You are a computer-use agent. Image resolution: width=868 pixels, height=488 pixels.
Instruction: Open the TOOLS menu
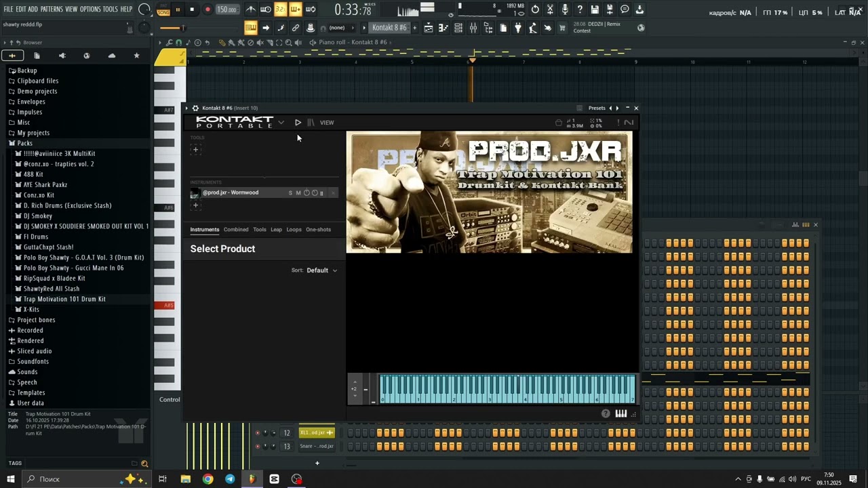[x=110, y=9]
